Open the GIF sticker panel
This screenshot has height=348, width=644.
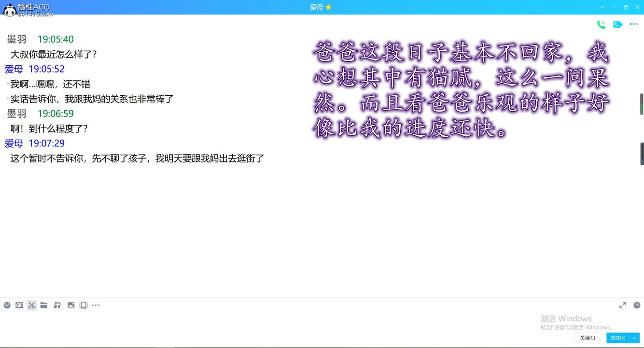pyautogui.click(x=19, y=305)
